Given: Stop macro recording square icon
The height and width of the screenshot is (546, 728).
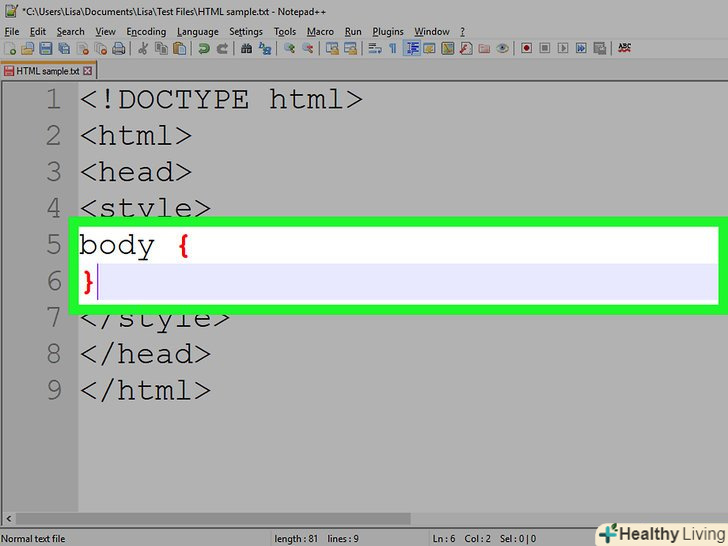Looking at the screenshot, I should pyautogui.click(x=545, y=48).
